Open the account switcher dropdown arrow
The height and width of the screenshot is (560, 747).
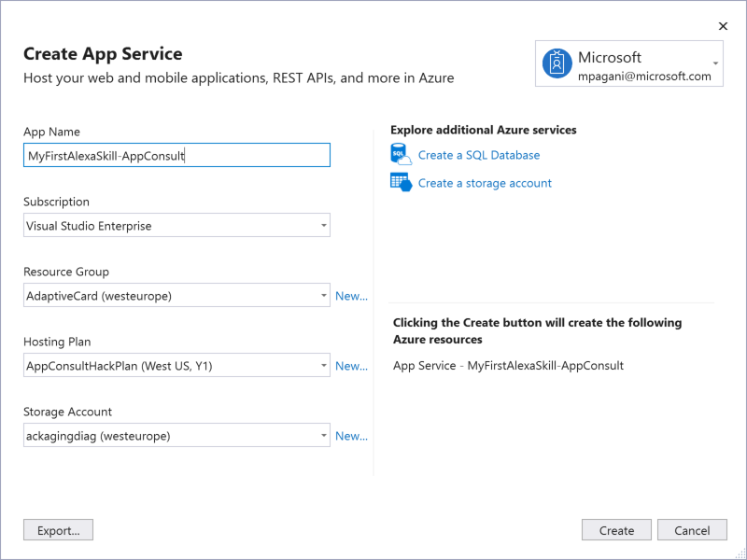(x=715, y=63)
